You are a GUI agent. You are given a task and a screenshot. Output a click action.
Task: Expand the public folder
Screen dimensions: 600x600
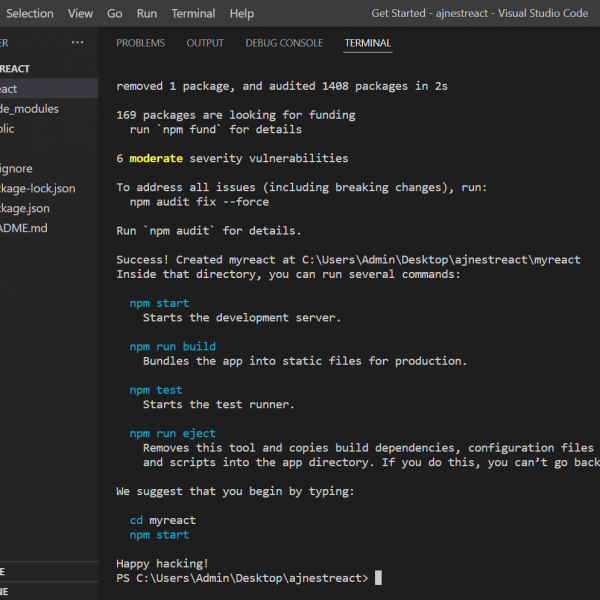8,129
